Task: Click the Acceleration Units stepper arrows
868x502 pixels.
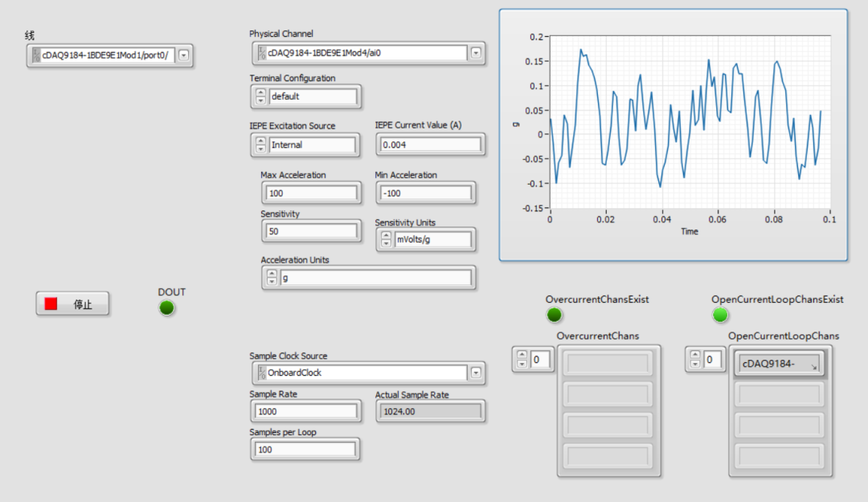Action: [x=272, y=278]
